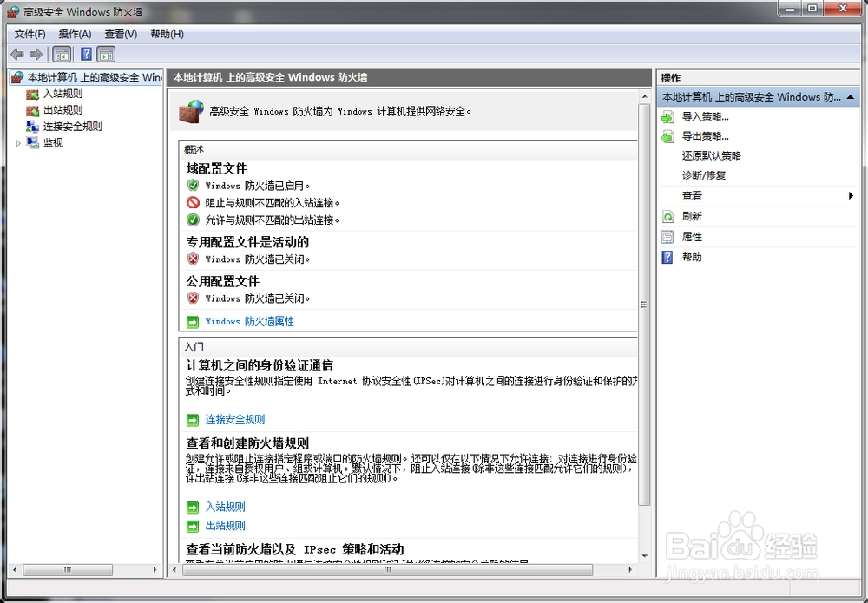Image resolution: width=868 pixels, height=603 pixels.
Task: Click 属性 text in the action pane
Action: pos(692,238)
